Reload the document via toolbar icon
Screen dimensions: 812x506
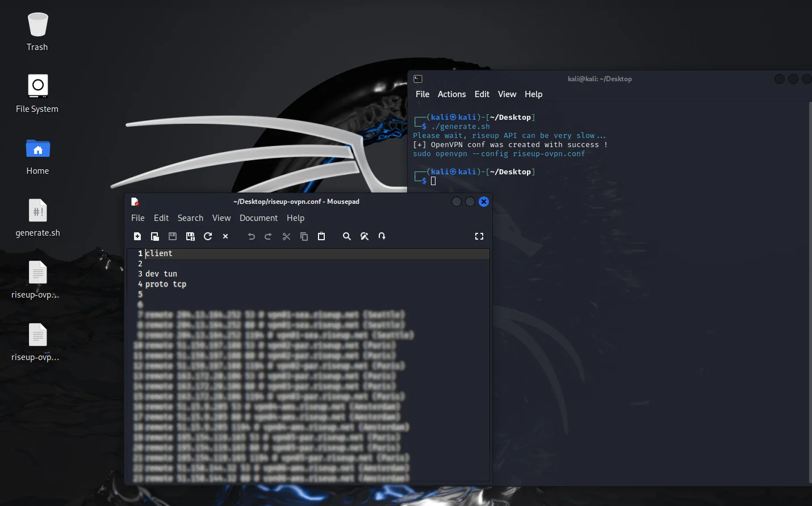click(208, 236)
